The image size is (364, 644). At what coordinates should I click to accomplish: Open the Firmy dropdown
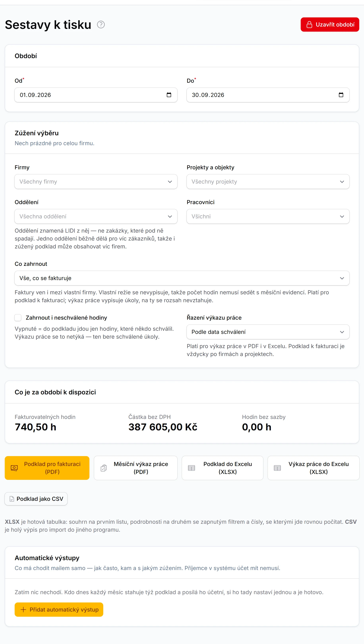click(x=96, y=182)
